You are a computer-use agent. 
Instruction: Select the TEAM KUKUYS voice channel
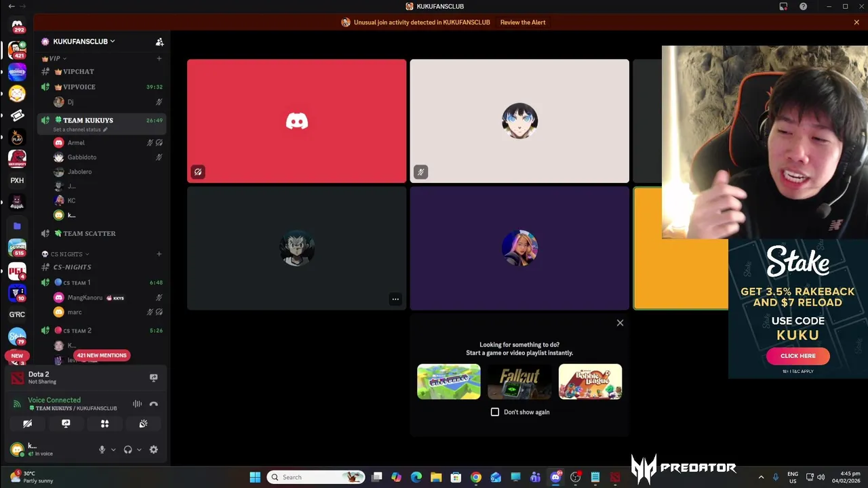coord(102,123)
